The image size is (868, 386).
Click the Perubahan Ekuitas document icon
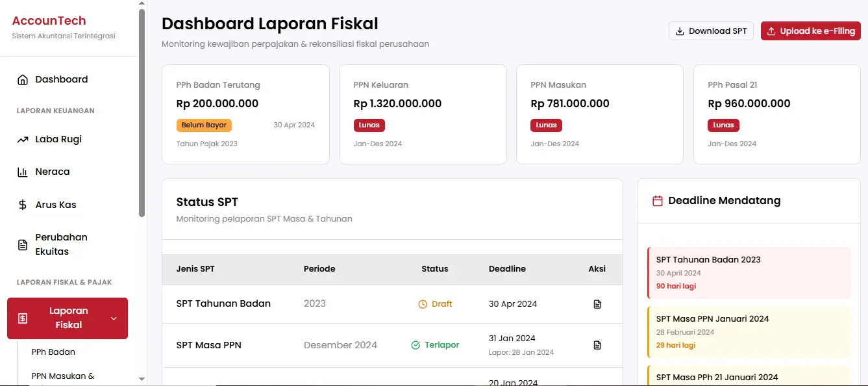(x=23, y=245)
